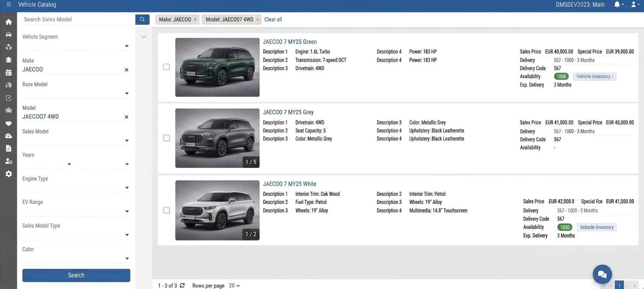Open the edit-note pencil icon in sidebar
This screenshot has width=644, height=289.
click(x=9, y=98)
